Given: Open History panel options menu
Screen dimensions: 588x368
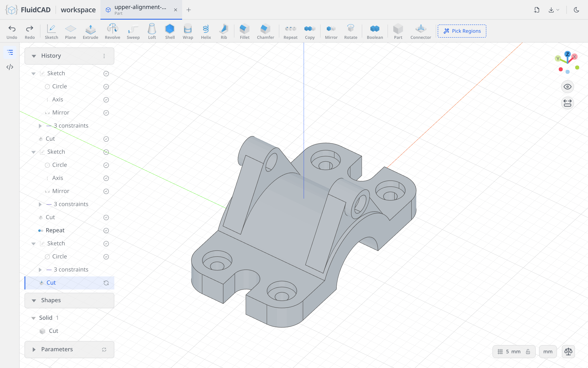Looking at the screenshot, I should (104, 56).
